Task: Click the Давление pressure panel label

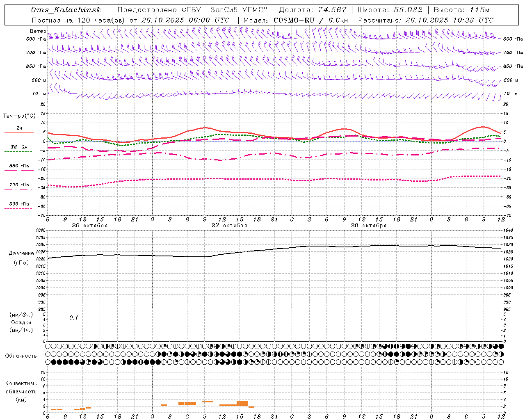Action: (21, 253)
